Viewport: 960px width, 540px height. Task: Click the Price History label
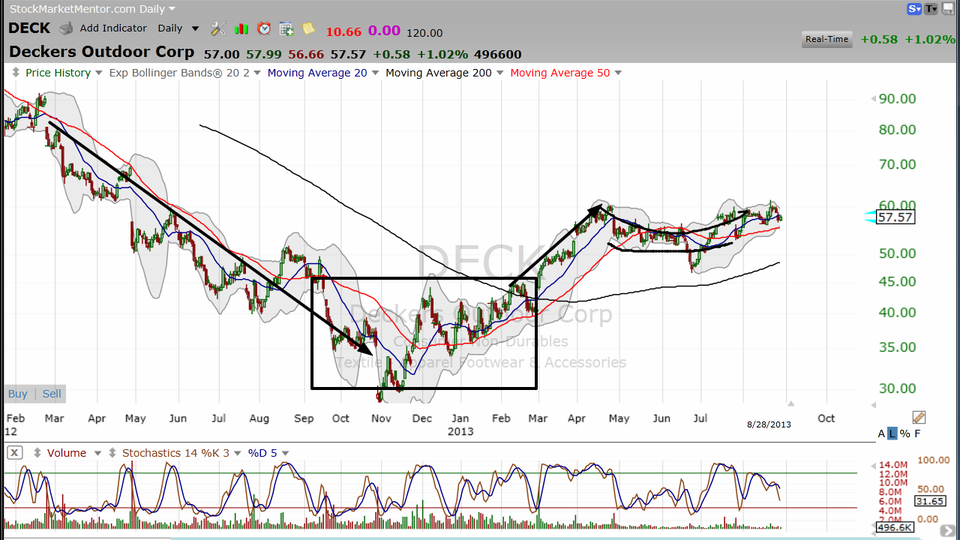tap(58, 73)
